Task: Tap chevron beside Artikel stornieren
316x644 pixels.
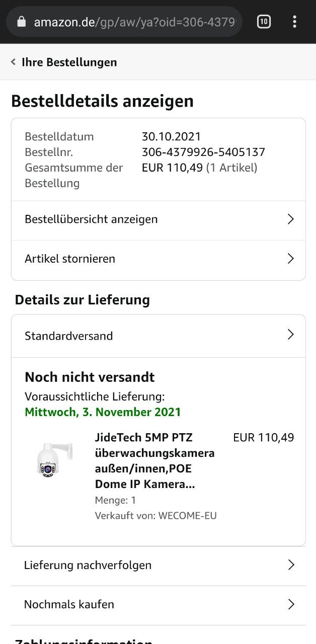Action: (290, 259)
